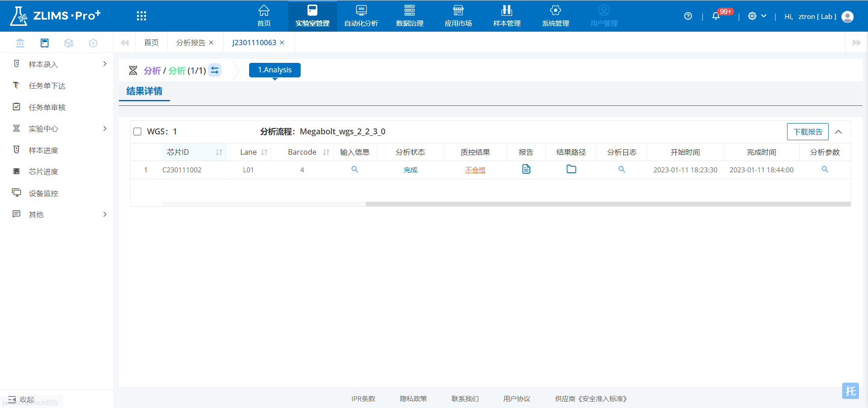868x408 pixels.
Task: Open analysis log magnifier icon
Action: (x=622, y=169)
